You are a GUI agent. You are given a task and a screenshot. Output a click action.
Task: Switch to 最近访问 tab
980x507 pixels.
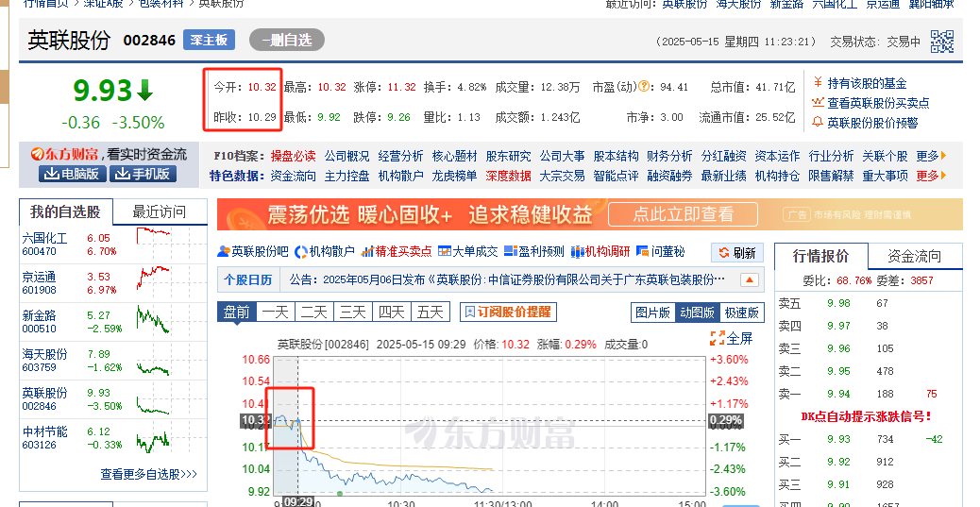tap(160, 211)
